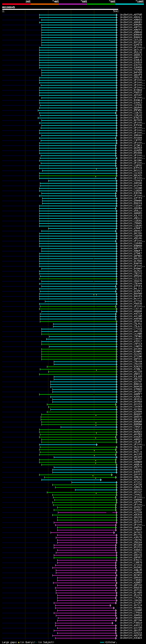
Task: Select label UniRef100_Q2PET8
Action: point(131,45)
